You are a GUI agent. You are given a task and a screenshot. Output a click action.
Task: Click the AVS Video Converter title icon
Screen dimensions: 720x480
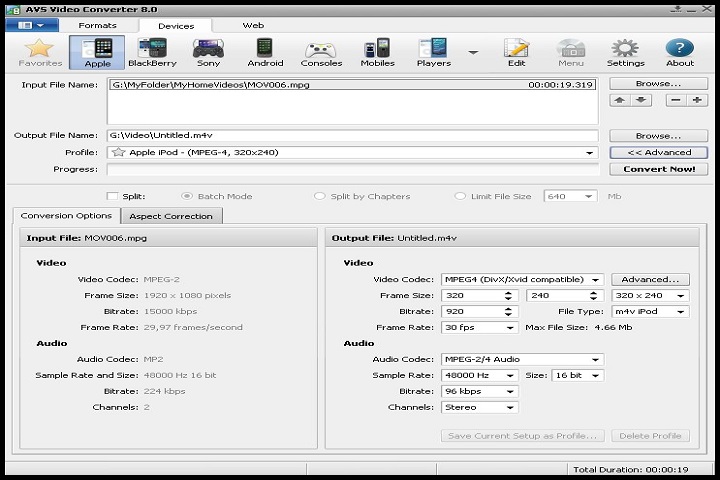point(13,10)
